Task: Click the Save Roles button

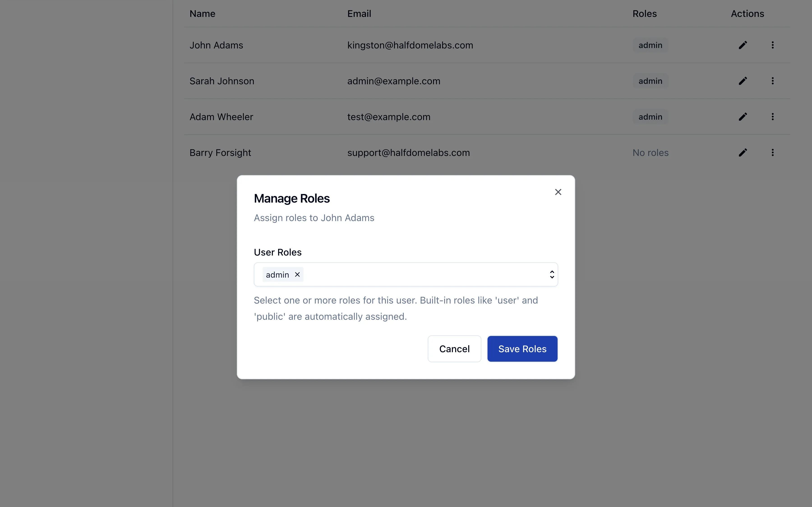Action: pos(522,349)
